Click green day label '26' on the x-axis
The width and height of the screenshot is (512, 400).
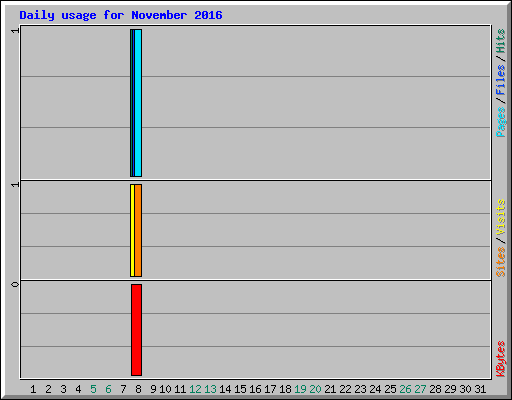405,389
